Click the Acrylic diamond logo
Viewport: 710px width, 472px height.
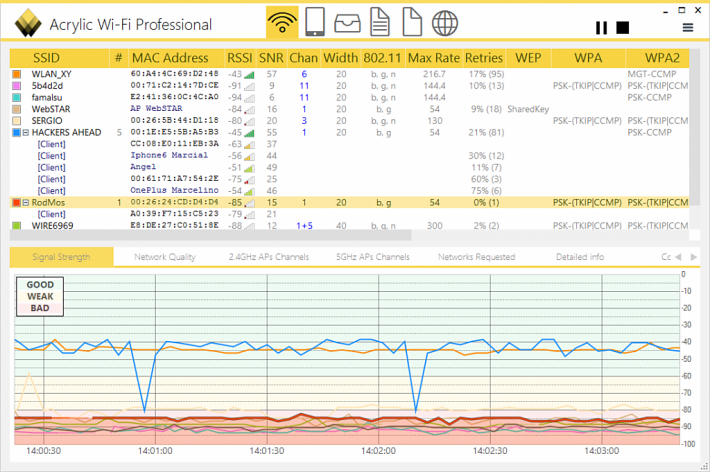coord(28,23)
